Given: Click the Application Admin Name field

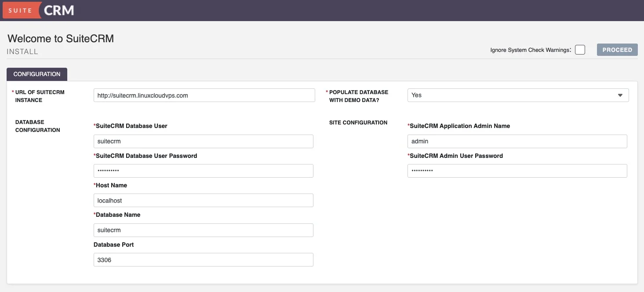Looking at the screenshot, I should point(517,142).
